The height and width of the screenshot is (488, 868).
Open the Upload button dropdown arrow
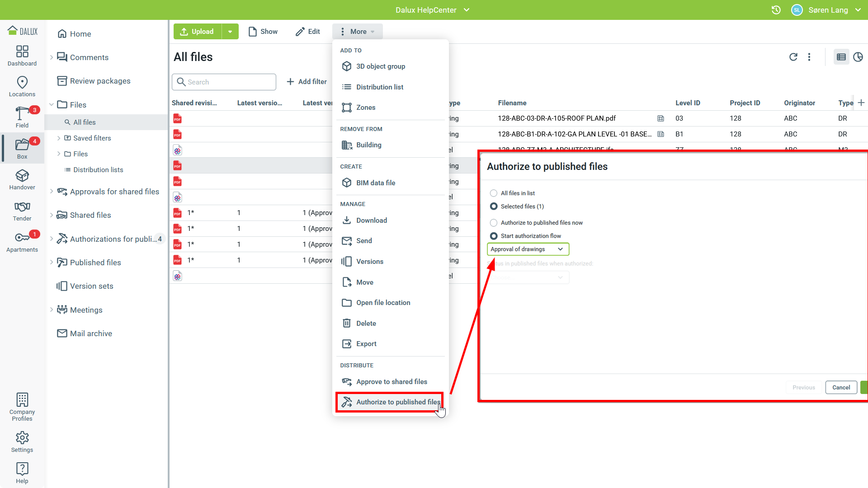click(230, 32)
